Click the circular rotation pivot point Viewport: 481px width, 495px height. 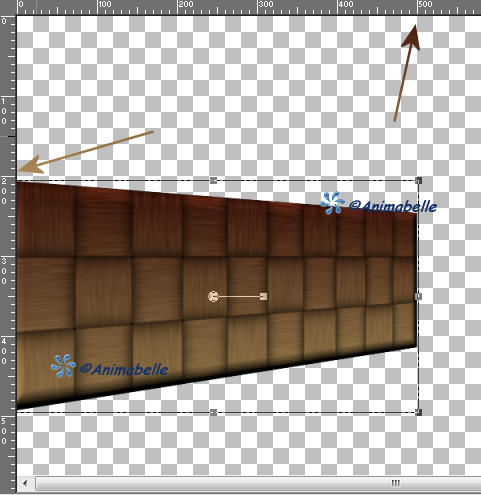(x=213, y=296)
